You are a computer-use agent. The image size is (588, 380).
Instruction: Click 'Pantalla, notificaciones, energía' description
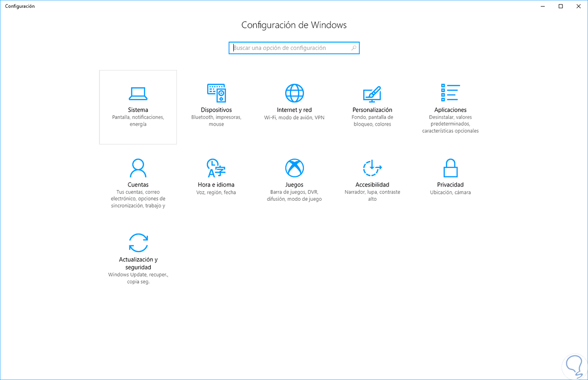pos(138,121)
